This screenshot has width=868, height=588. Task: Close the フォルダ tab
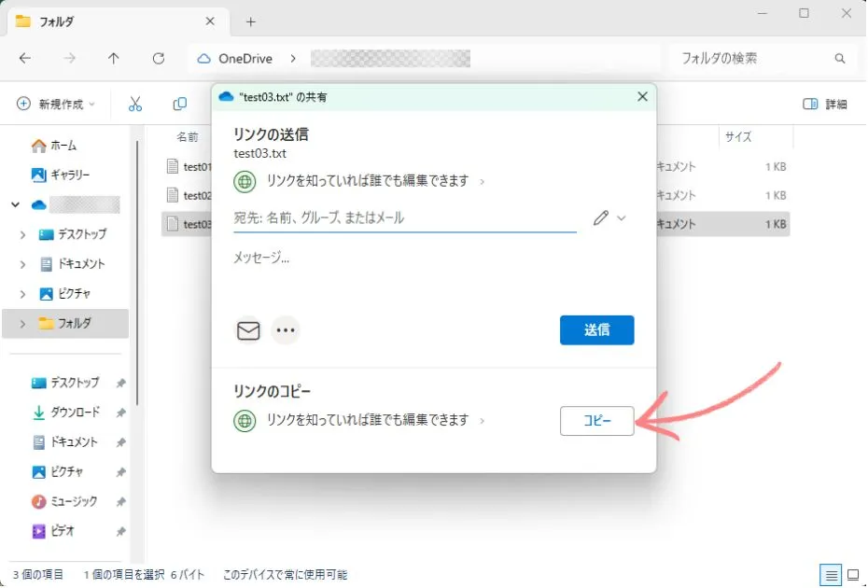pos(210,21)
